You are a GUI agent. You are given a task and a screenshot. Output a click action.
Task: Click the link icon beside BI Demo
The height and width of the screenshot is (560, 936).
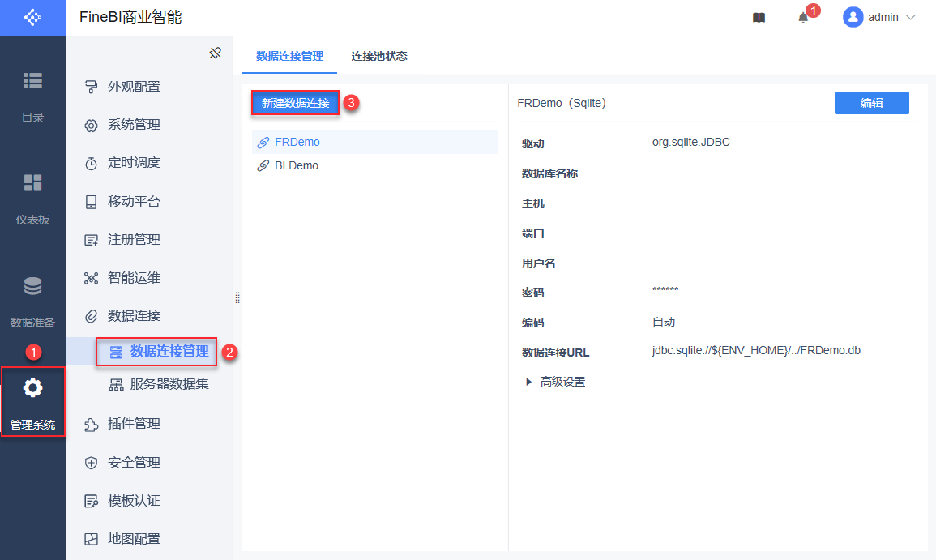(263, 165)
